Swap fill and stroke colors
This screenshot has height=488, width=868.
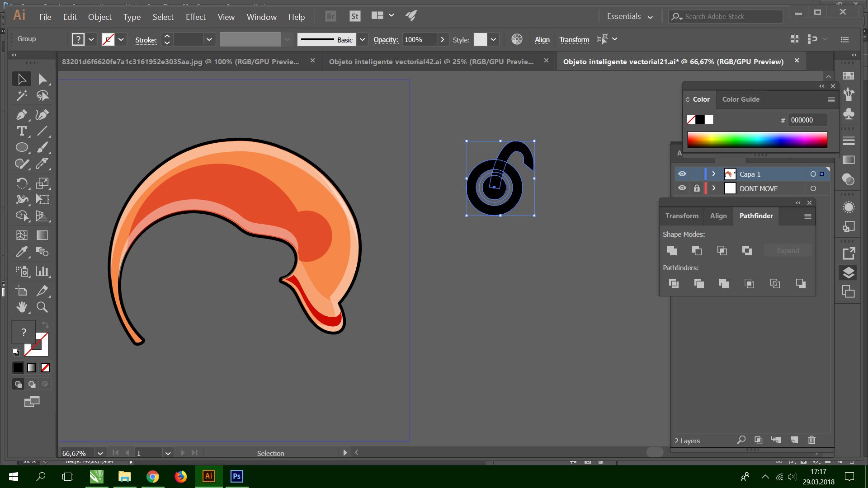click(45, 325)
